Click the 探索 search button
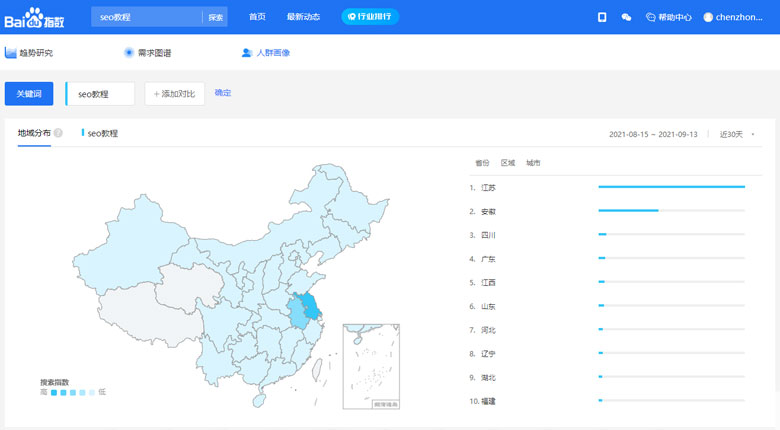Image resolution: width=780 pixels, height=430 pixels. (215, 17)
